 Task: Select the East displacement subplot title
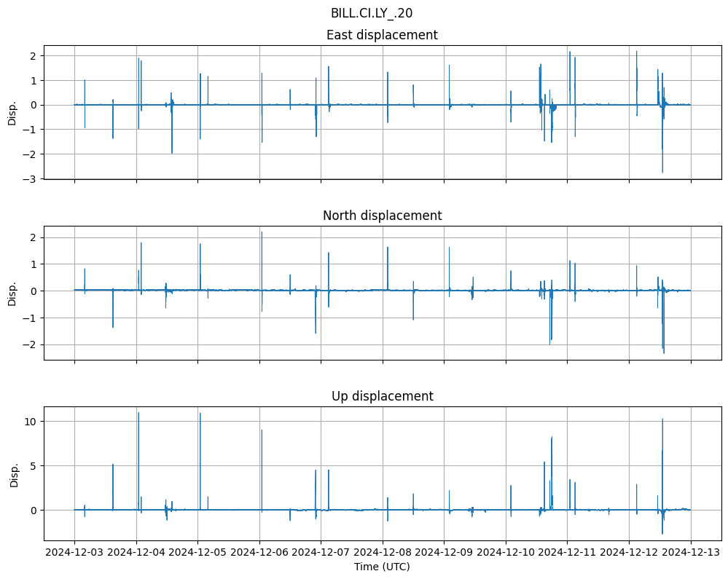(382, 35)
